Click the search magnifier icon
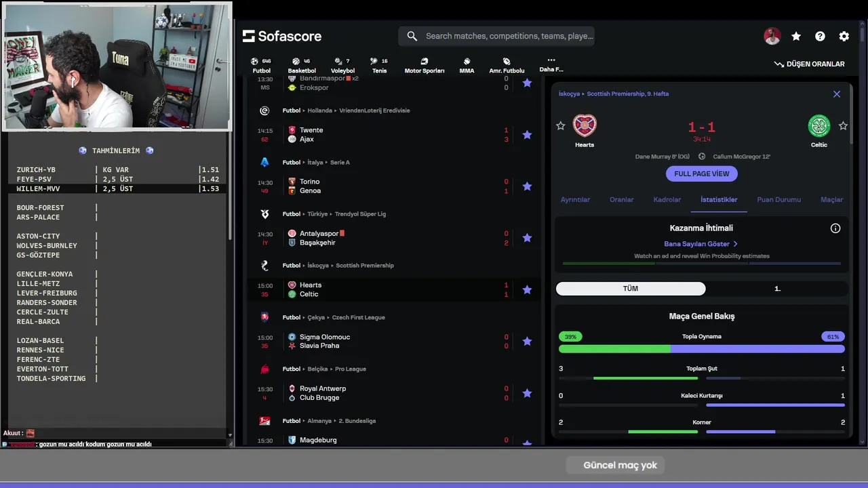The height and width of the screenshot is (488, 868). coord(412,36)
